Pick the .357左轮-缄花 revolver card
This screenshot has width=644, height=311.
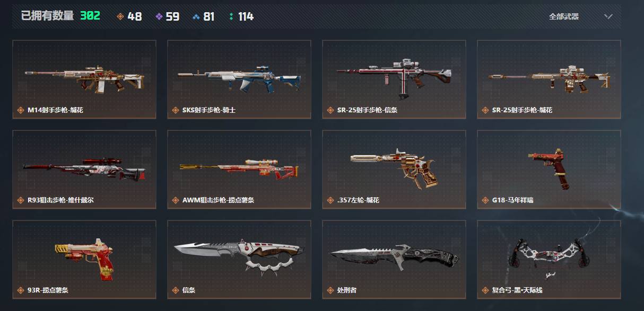pos(394,169)
